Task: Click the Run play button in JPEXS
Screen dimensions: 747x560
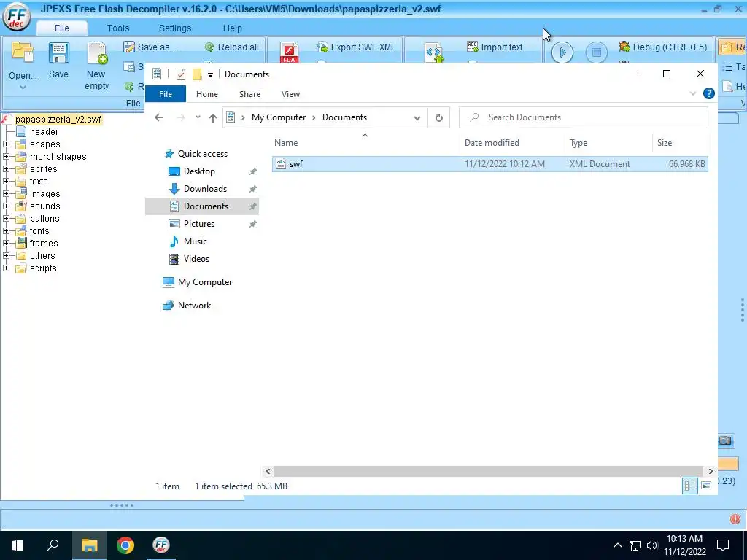Action: pyautogui.click(x=562, y=52)
